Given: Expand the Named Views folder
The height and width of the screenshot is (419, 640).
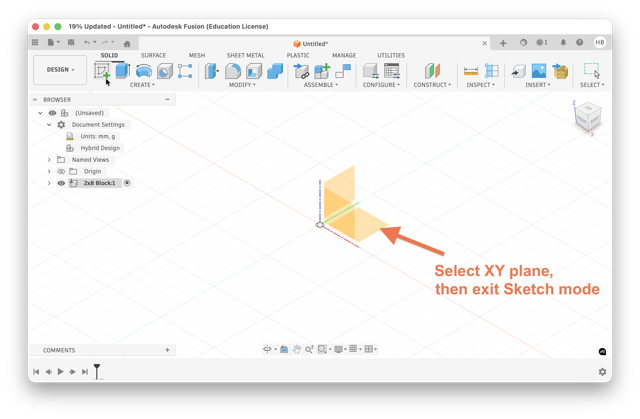Looking at the screenshot, I should [x=49, y=160].
